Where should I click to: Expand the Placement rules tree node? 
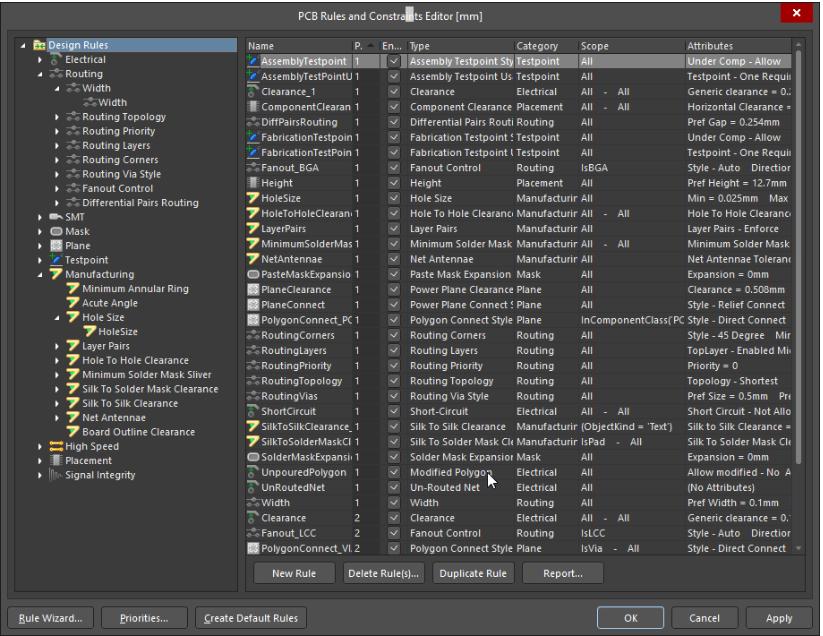[x=40, y=461]
